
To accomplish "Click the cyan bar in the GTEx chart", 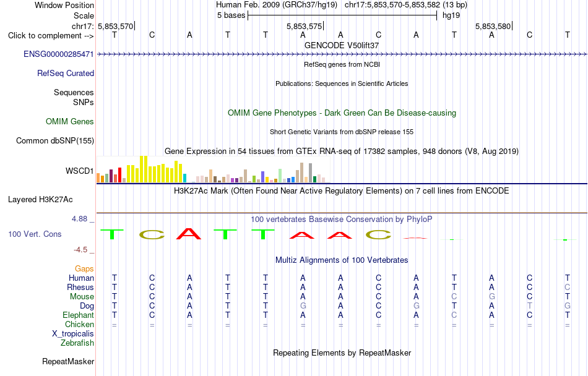I will click(x=184, y=178).
